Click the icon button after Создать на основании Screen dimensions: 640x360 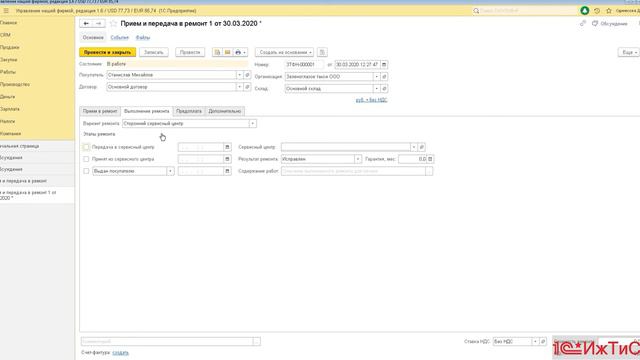[x=322, y=52]
